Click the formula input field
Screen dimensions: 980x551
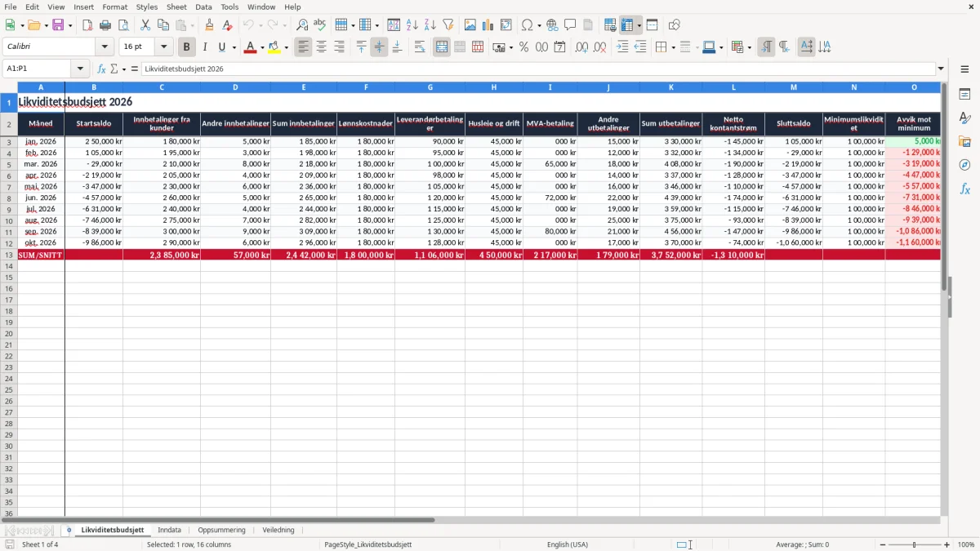537,69
